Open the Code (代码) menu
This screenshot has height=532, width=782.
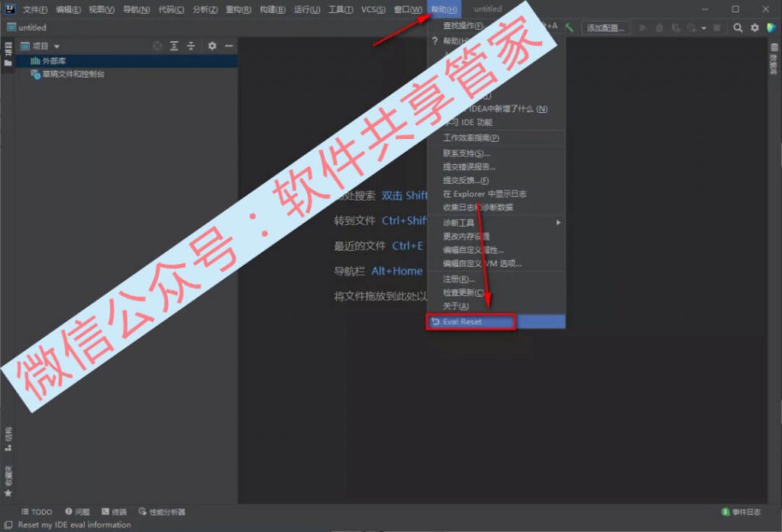coord(171,9)
